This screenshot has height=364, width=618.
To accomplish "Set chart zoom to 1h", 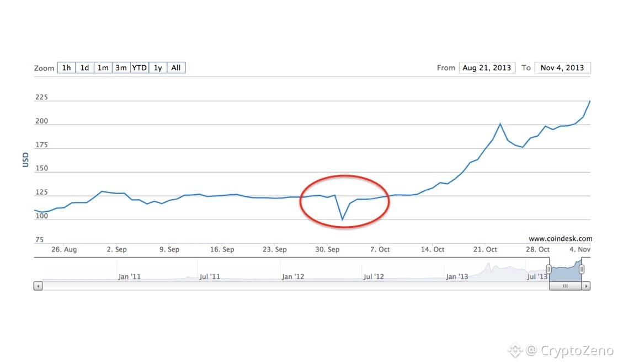I will click(67, 68).
